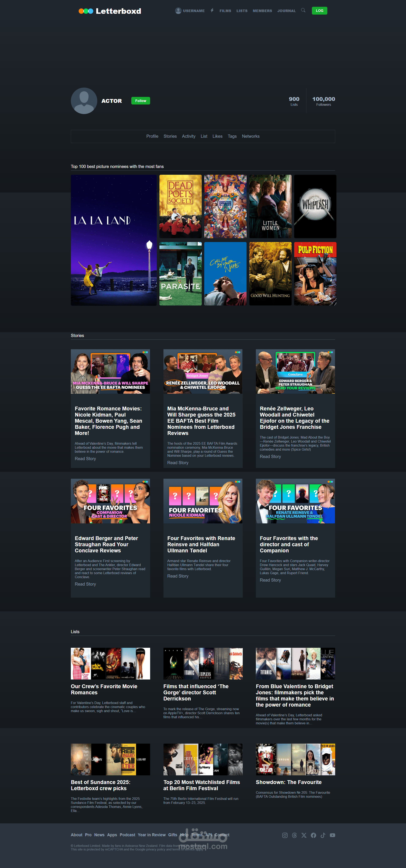
Task: Switch to the Stories profile tab
Action: pyautogui.click(x=170, y=136)
